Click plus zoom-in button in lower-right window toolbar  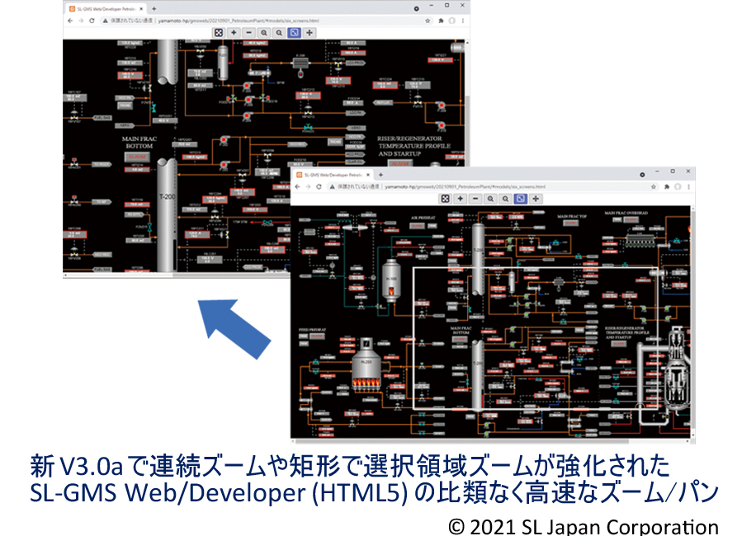click(x=461, y=199)
